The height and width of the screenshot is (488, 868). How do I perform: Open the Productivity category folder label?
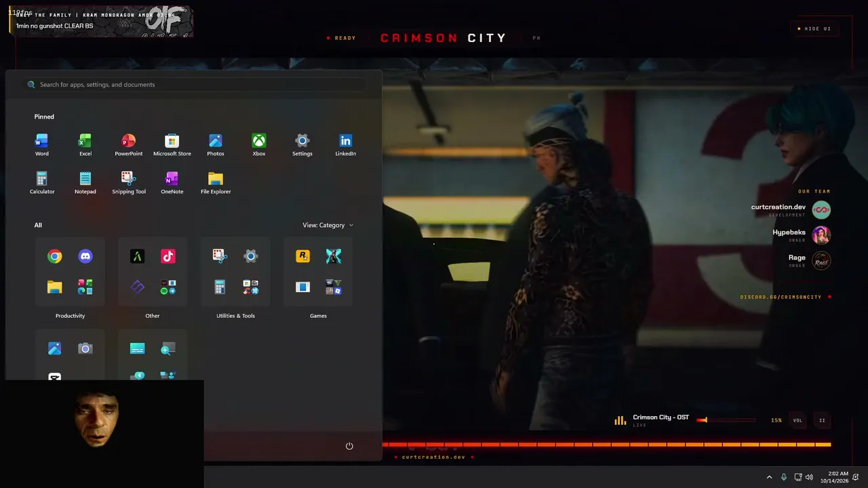pos(70,316)
